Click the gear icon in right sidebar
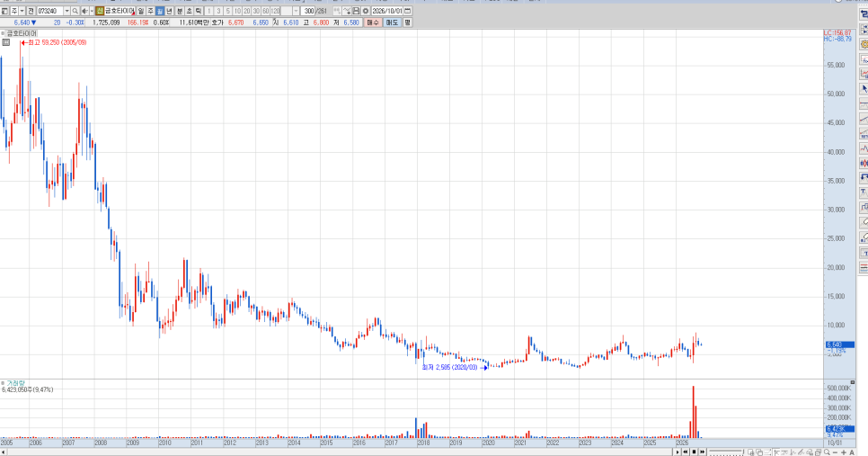Screen dimensions: 868x456 click(864, 44)
